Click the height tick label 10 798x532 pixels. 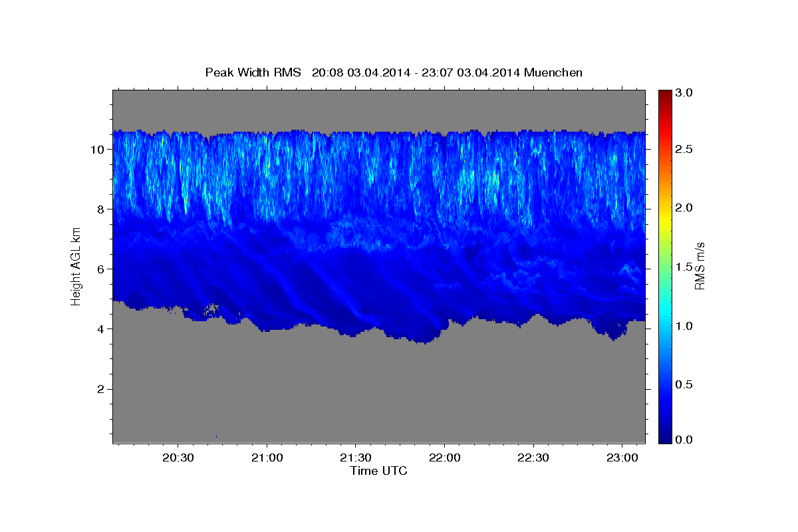pyautogui.click(x=97, y=150)
